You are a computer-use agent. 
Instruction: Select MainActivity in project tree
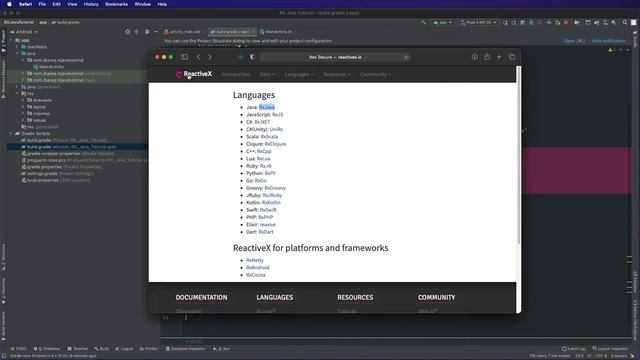tap(51, 67)
